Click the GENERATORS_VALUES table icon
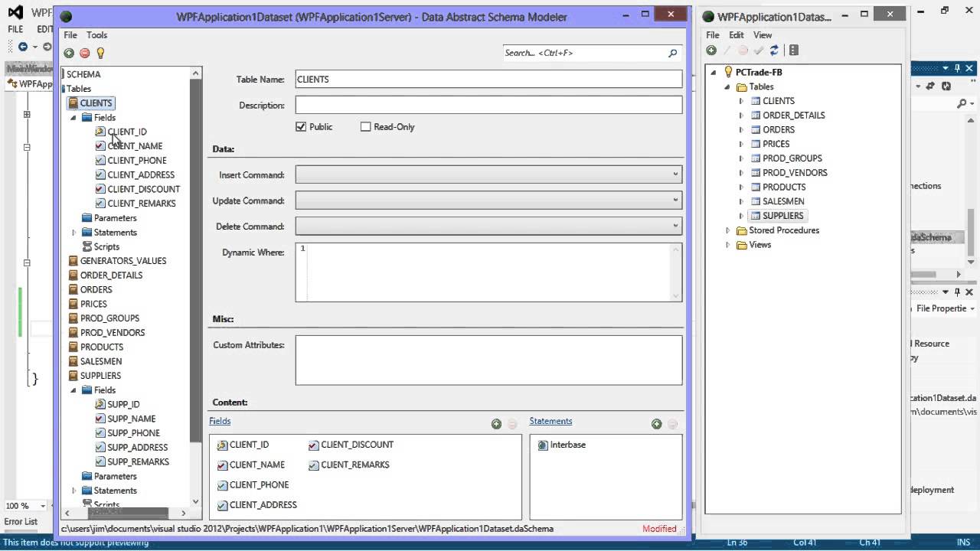The image size is (980, 551). click(x=73, y=261)
